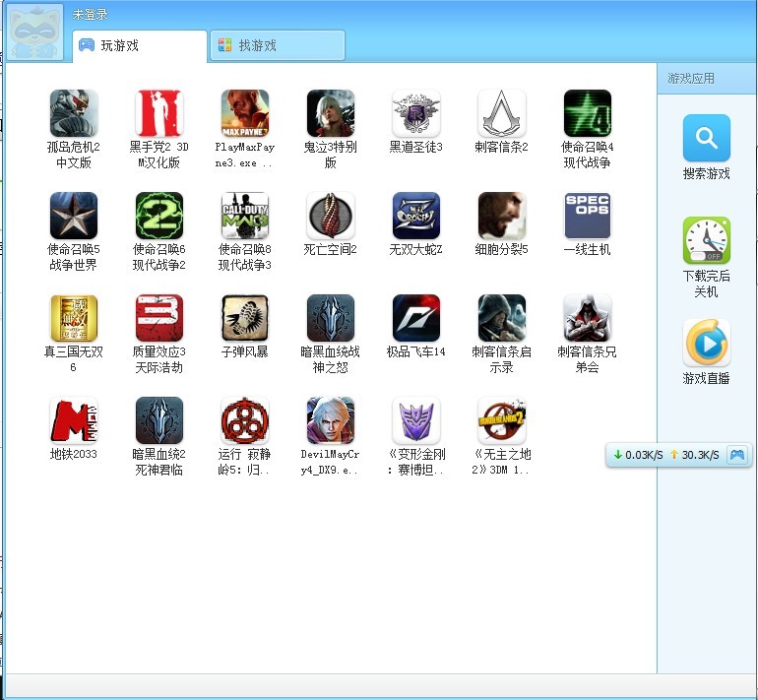The height and width of the screenshot is (700, 758).
Task: Open the Max Payne 3 game icon
Action: [244, 113]
